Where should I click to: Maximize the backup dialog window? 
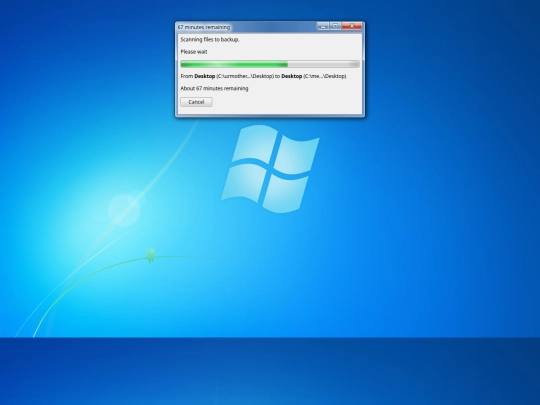pos(335,26)
